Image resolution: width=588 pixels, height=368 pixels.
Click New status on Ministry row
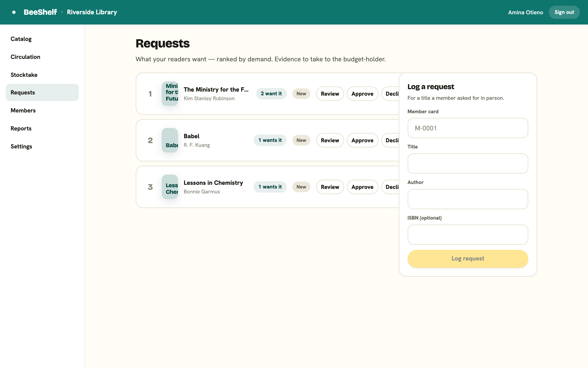click(301, 94)
